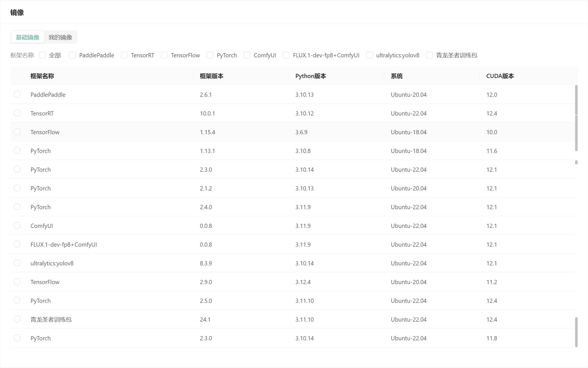Click CUDA 12.0 cell in PaddlePaddle row
Viewport: 588px width, 368px height.
coord(491,95)
